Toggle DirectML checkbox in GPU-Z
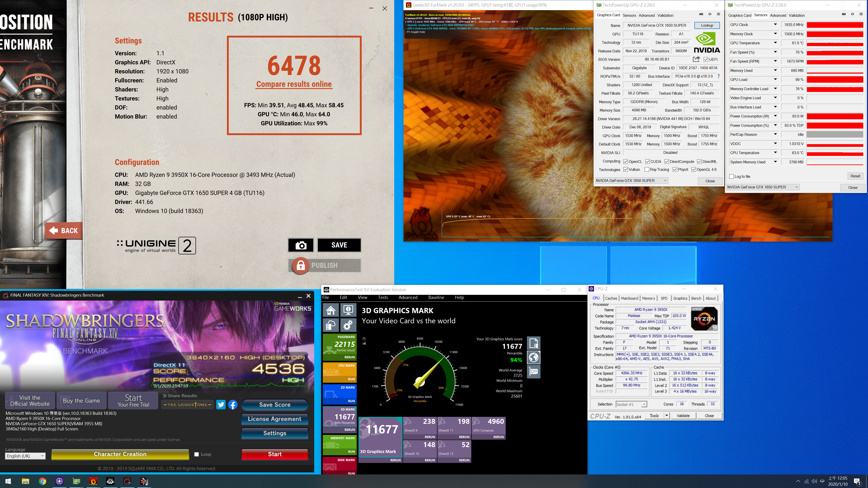 pyautogui.click(x=699, y=162)
